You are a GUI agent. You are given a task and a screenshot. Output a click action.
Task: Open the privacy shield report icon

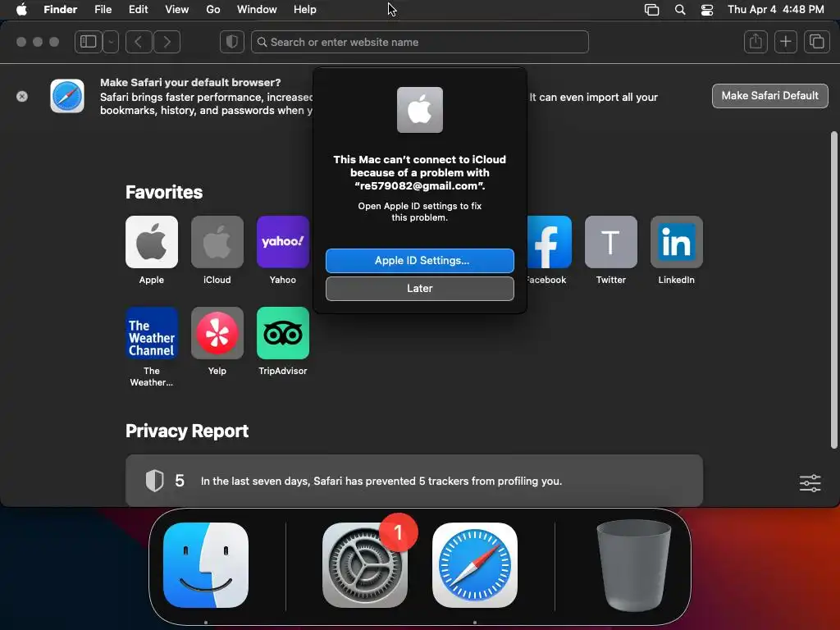[232, 42]
